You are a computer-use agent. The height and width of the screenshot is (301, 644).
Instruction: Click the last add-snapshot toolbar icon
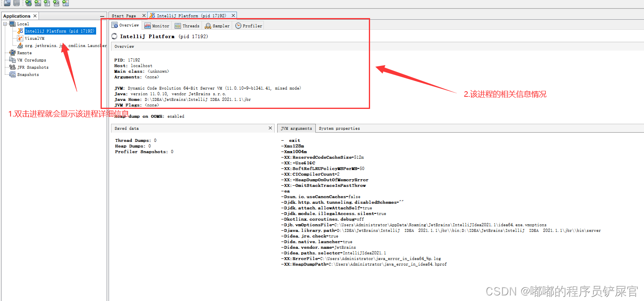tap(66, 3)
